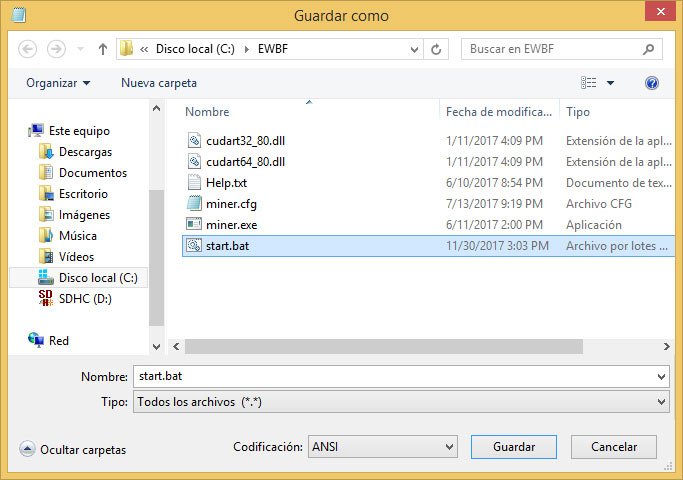Image resolution: width=683 pixels, height=480 pixels.
Task: Click the Guardar button
Action: click(x=514, y=447)
